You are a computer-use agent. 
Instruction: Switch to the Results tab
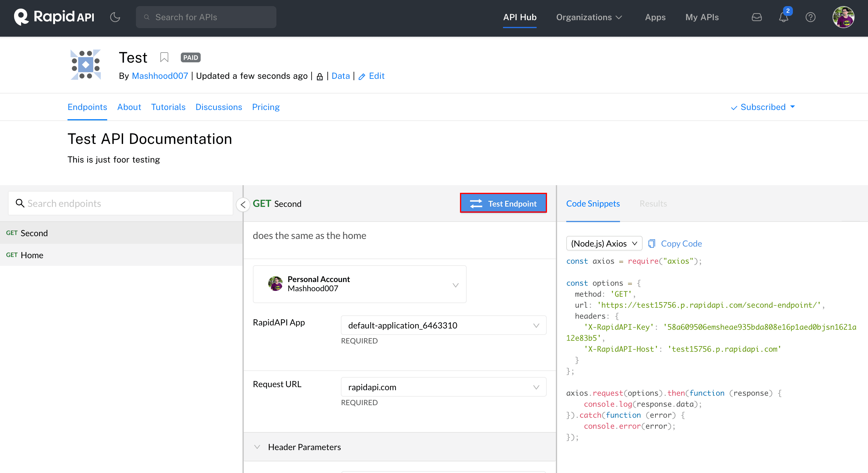click(x=653, y=203)
